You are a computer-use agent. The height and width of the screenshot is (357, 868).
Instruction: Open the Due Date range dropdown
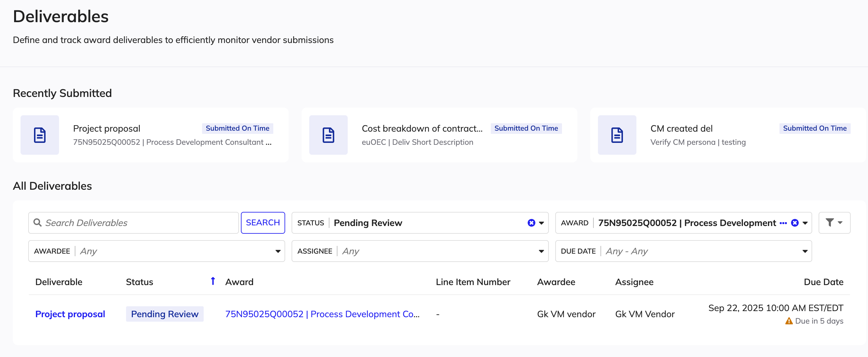tap(683, 251)
